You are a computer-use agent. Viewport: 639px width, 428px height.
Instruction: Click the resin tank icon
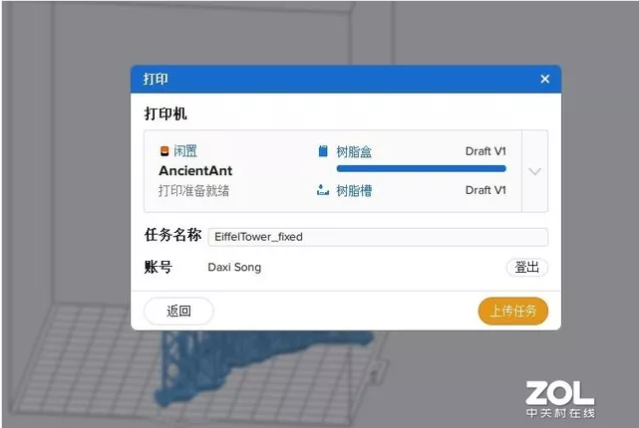point(323,190)
